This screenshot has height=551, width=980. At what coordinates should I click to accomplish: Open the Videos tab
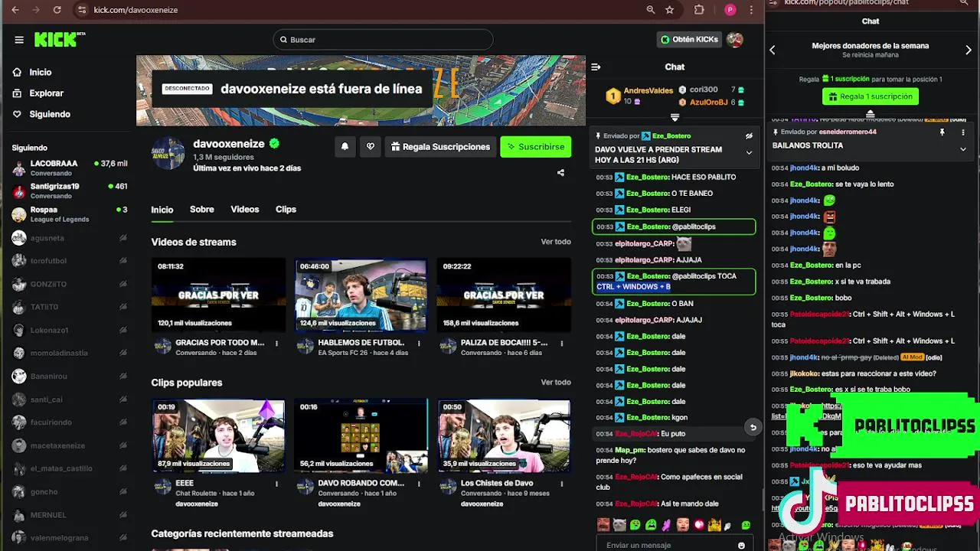(245, 210)
